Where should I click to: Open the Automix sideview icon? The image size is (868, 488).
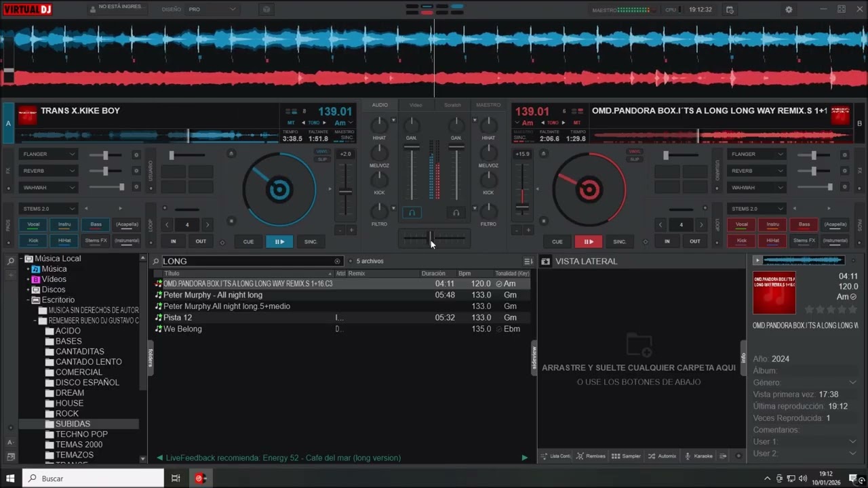click(x=662, y=456)
